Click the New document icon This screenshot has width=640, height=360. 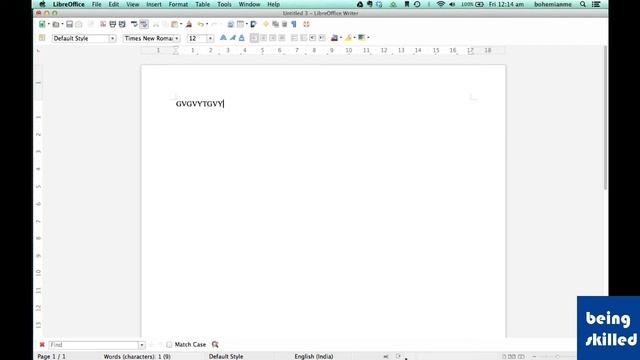(42, 24)
